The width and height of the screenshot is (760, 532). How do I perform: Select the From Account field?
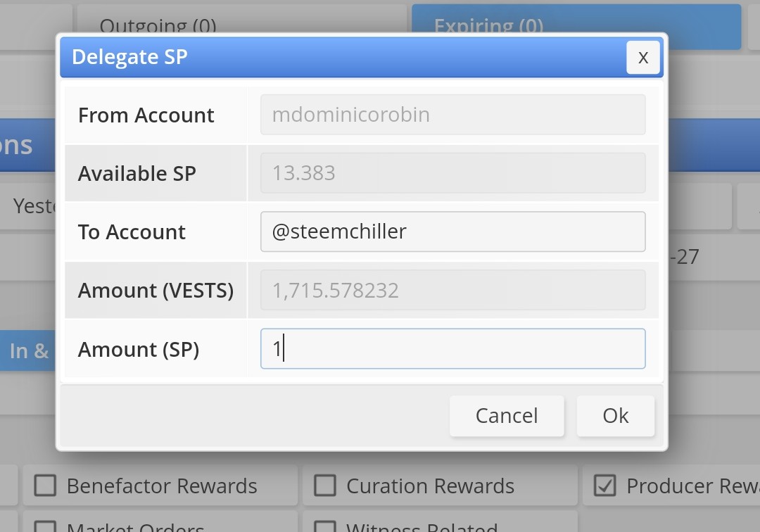[452, 115]
